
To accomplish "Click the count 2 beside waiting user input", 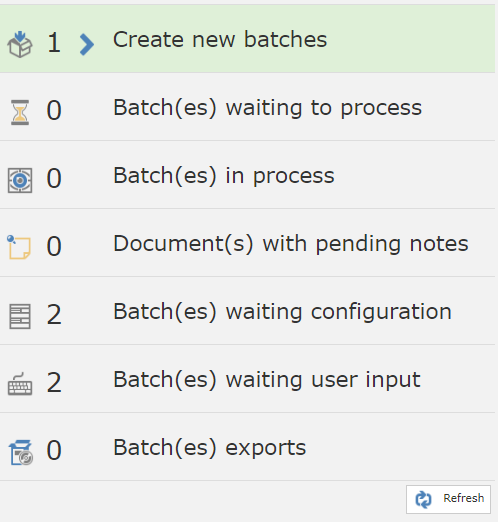I will 54,383.
